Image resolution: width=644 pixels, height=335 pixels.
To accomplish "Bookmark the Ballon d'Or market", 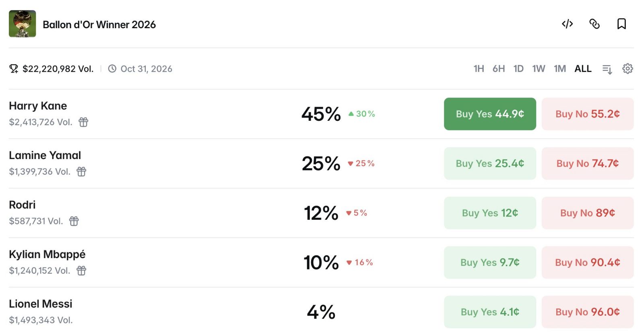I will tap(621, 24).
